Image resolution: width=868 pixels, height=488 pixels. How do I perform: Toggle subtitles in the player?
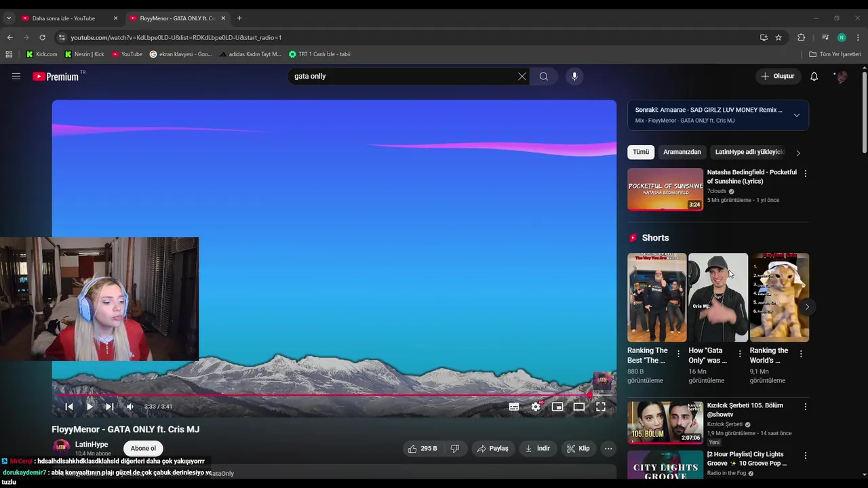point(514,407)
